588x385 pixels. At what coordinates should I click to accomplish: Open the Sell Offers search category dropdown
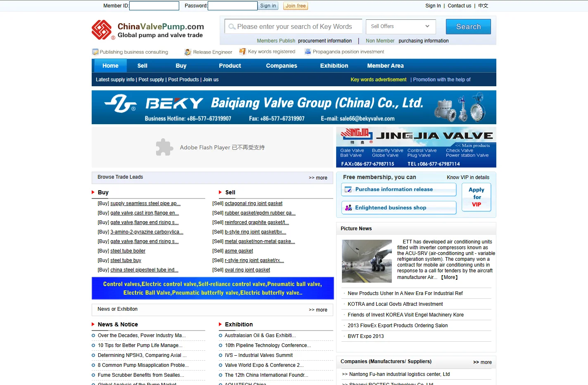click(x=401, y=26)
